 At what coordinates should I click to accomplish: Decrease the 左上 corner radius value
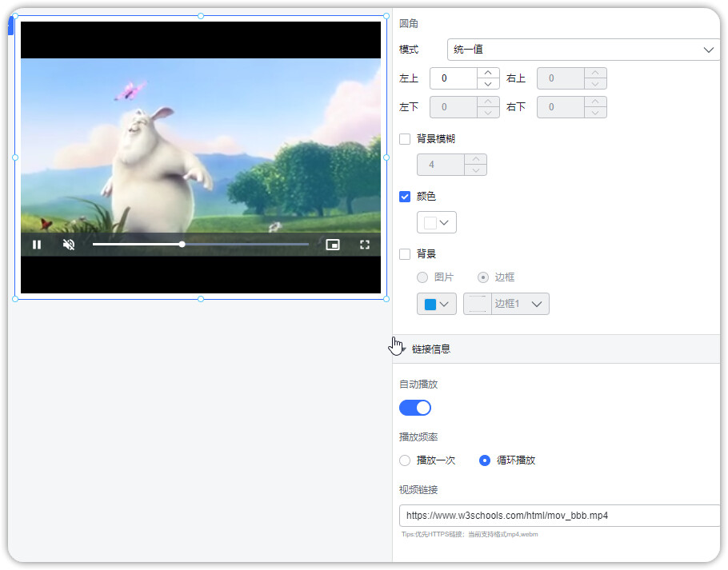point(488,84)
